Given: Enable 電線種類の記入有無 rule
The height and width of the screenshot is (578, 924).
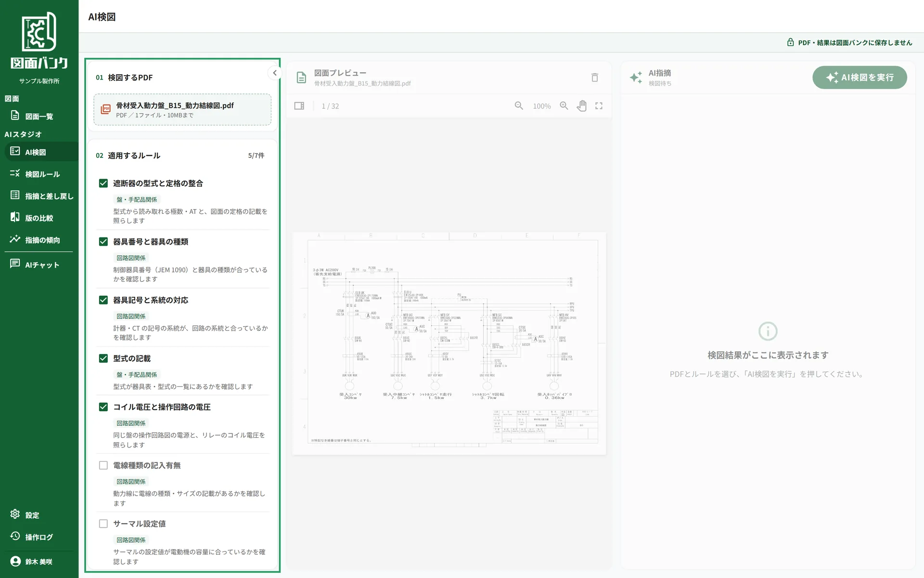Looking at the screenshot, I should tap(103, 465).
